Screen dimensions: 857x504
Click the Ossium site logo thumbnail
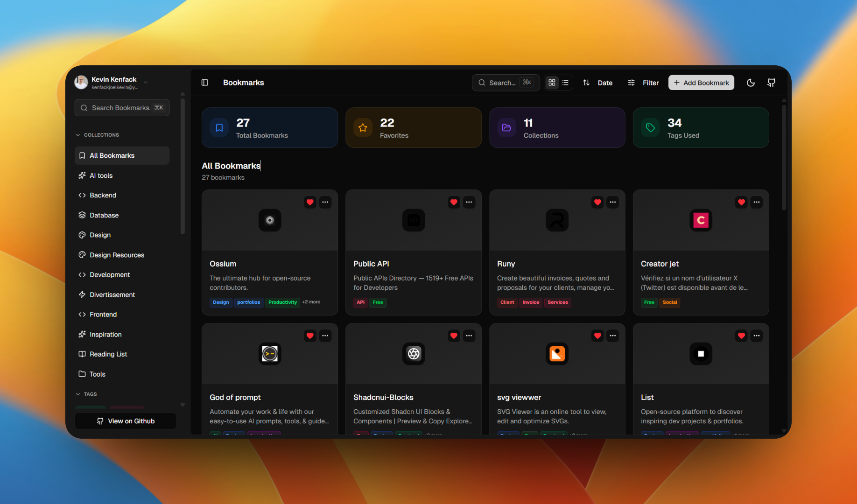270,220
